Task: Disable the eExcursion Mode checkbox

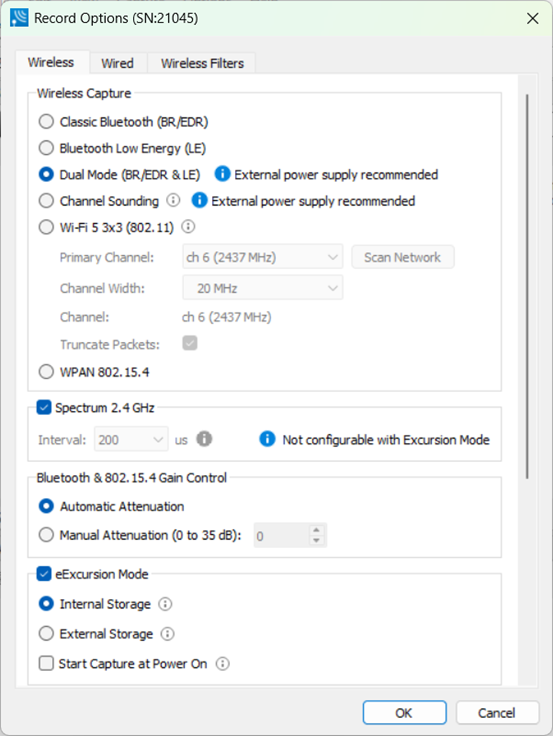Action: (44, 574)
